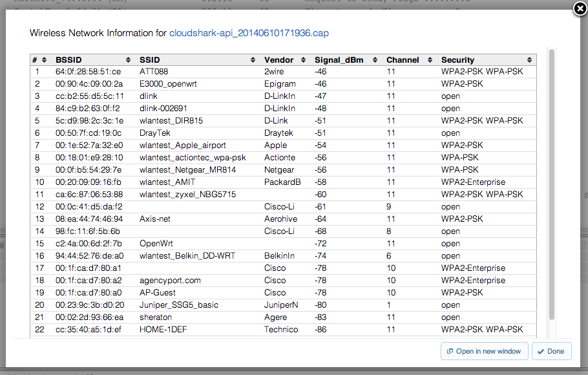588x375 pixels.
Task: Sort by Signal_dBm column arrows
Action: (375, 60)
